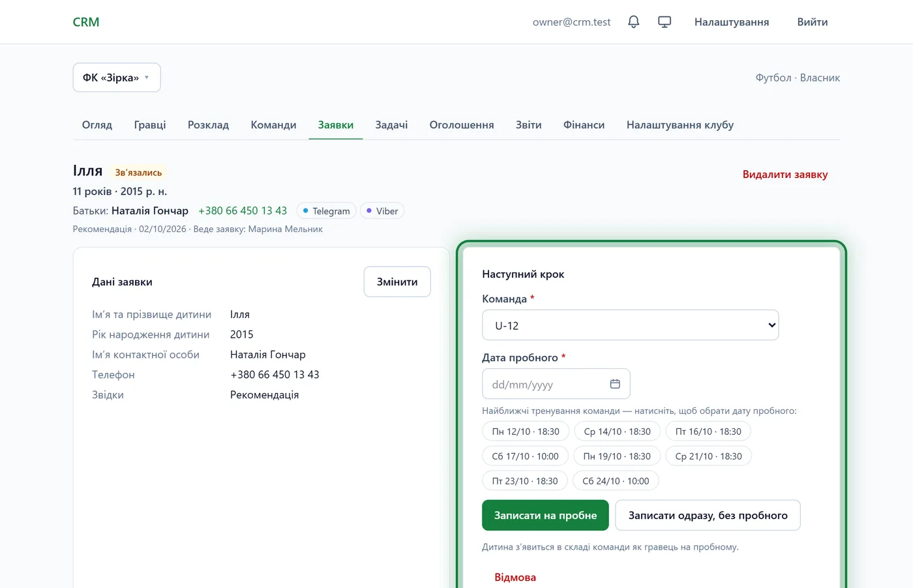Pick training Пт 16/10 · 18:30

pos(708,432)
